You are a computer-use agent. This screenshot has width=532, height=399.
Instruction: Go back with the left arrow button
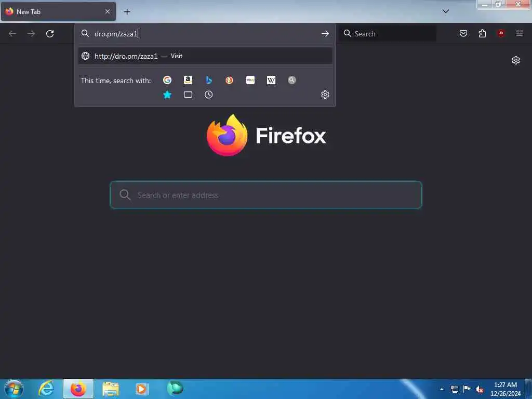click(12, 34)
